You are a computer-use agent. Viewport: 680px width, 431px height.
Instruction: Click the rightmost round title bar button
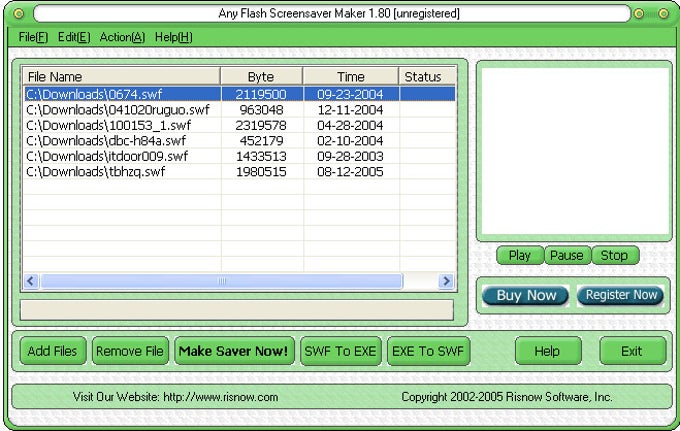pyautogui.click(x=664, y=14)
